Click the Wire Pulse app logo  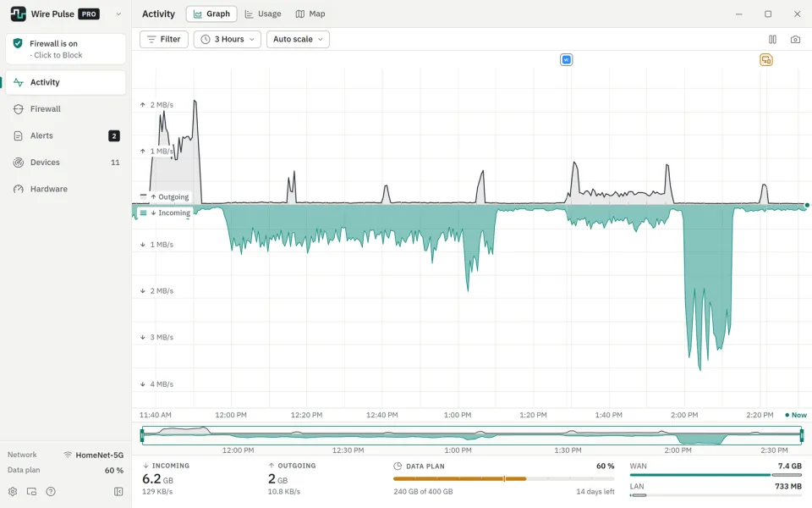coord(18,14)
